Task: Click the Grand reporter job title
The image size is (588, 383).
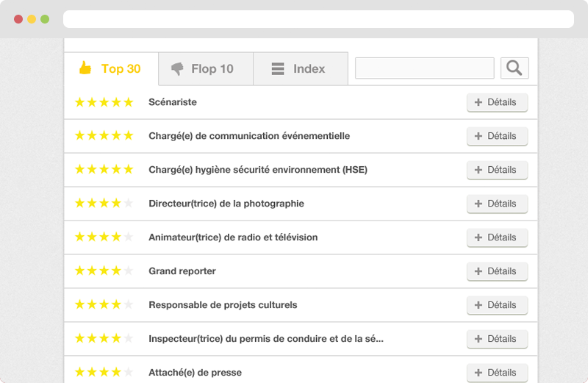Action: 182,271
